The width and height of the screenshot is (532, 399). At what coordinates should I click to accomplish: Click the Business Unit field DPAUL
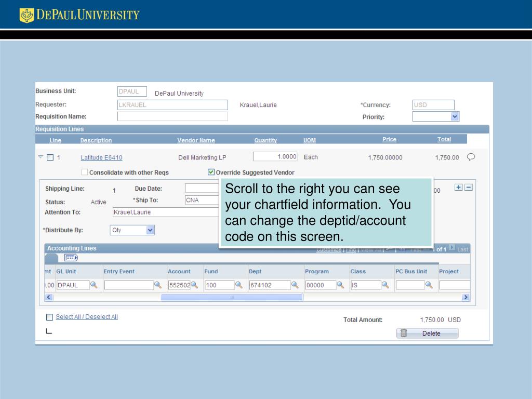coord(132,91)
